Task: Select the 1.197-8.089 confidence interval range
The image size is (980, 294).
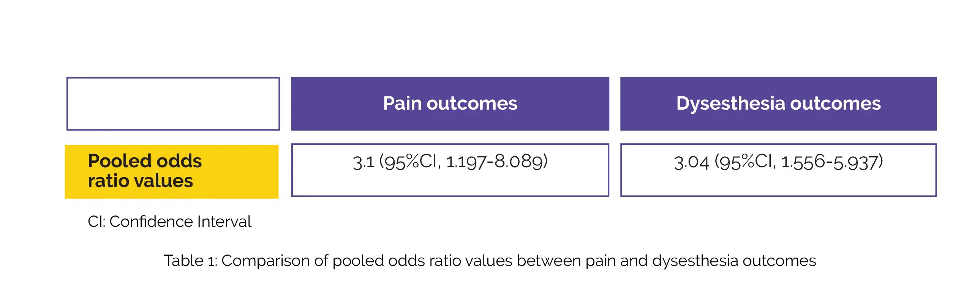Action: pyautogui.click(x=496, y=162)
